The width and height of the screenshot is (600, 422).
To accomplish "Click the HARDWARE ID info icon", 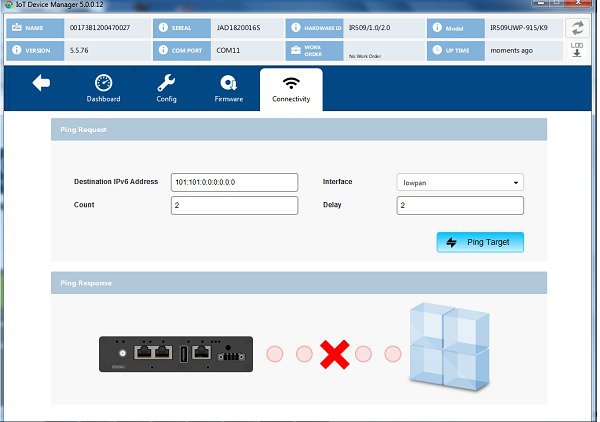I will coord(295,28).
